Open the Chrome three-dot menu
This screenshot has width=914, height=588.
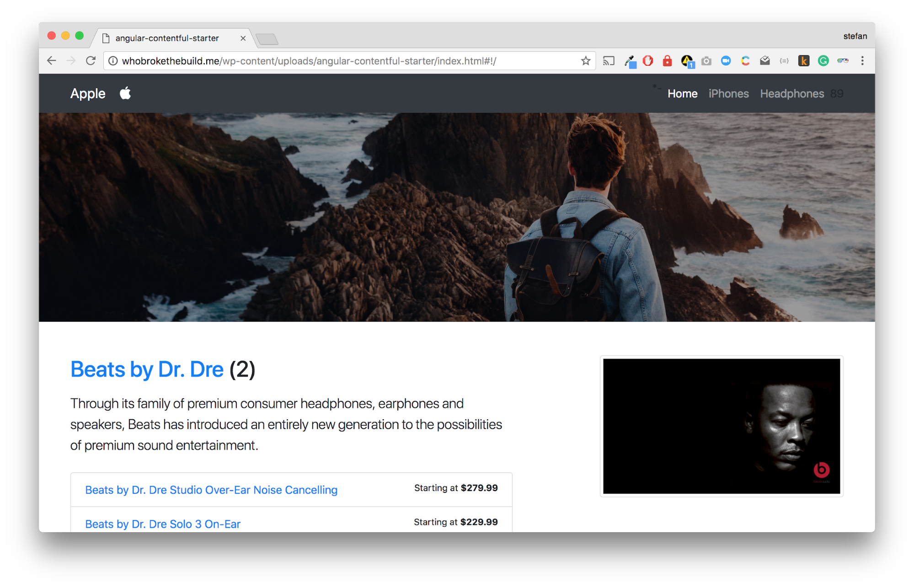862,61
